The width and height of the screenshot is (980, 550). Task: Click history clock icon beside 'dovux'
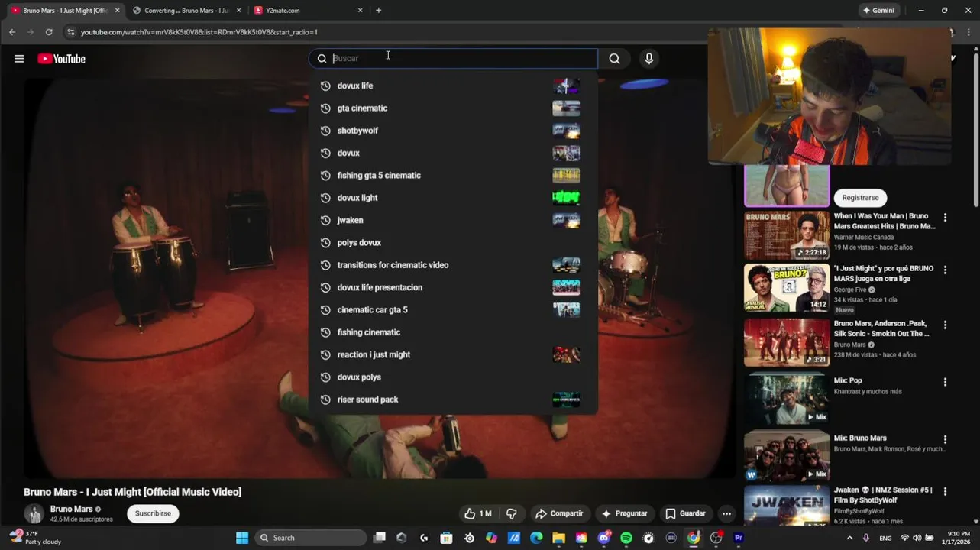pyautogui.click(x=325, y=153)
